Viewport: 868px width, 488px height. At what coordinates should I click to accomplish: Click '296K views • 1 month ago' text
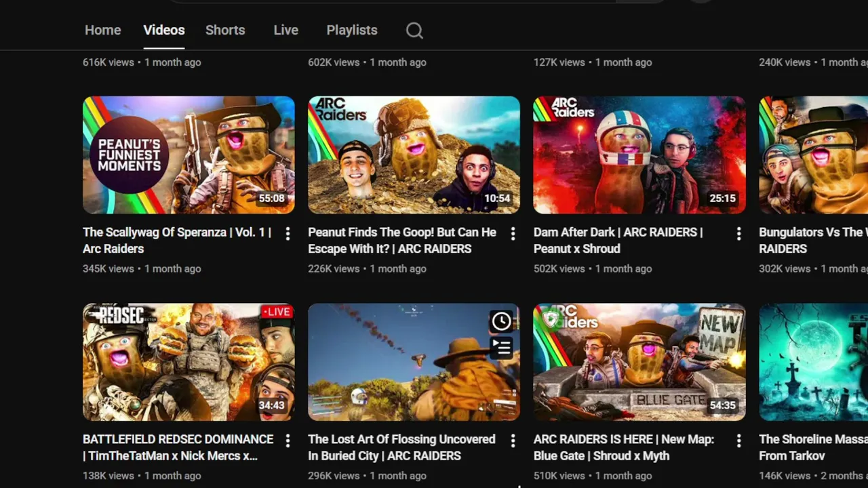click(367, 475)
